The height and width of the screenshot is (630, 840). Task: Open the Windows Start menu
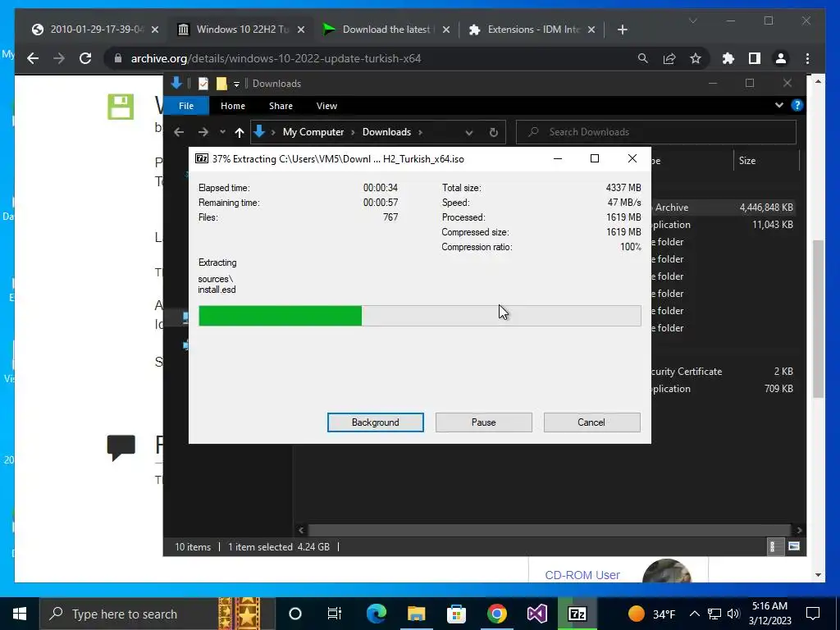(x=20, y=614)
